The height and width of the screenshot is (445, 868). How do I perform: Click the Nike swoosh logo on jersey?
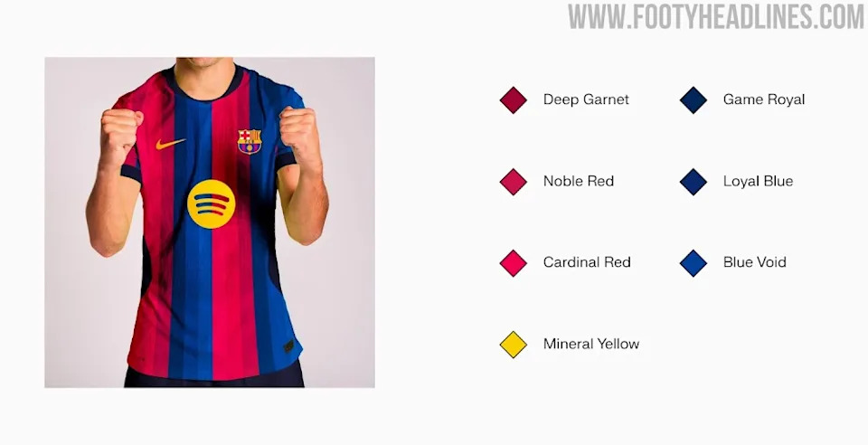point(170,143)
